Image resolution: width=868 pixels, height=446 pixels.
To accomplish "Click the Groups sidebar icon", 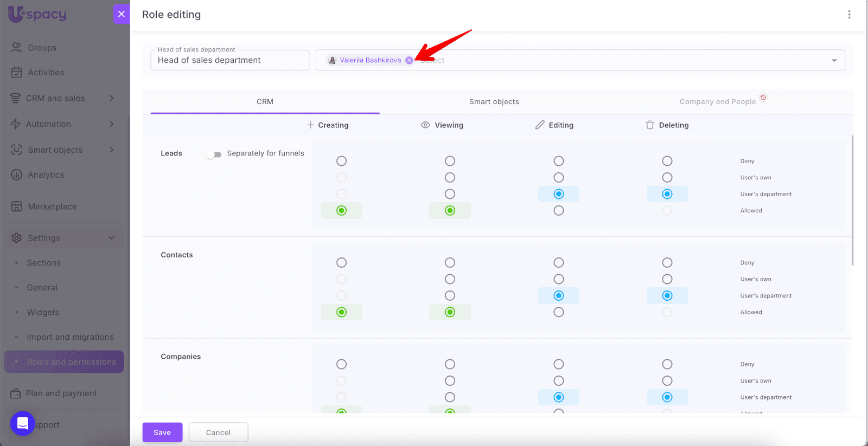I will 17,48.
